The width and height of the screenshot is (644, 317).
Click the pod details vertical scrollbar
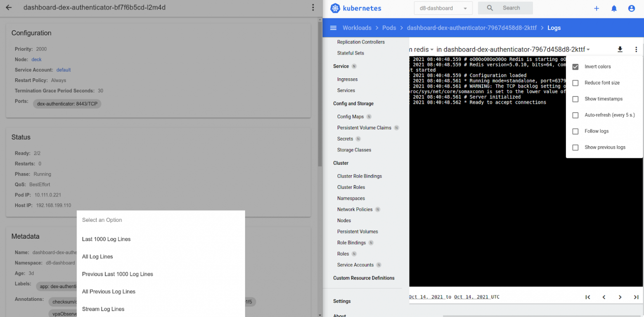320,94
